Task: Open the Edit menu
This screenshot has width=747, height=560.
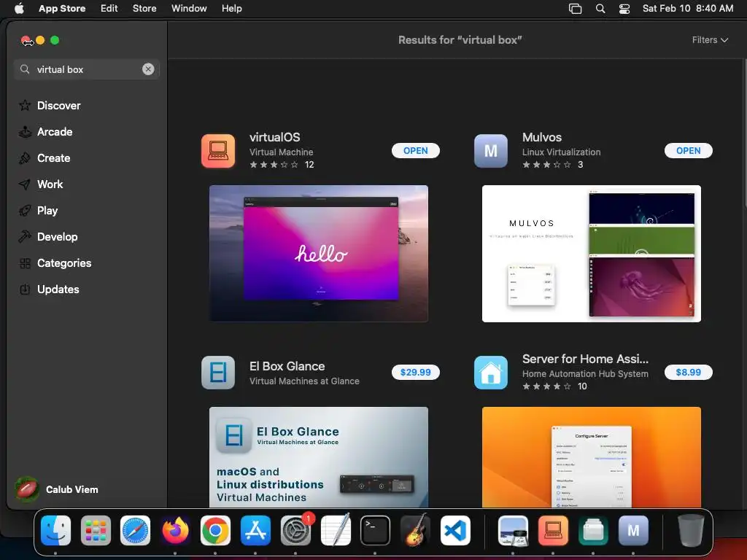Action: click(109, 8)
